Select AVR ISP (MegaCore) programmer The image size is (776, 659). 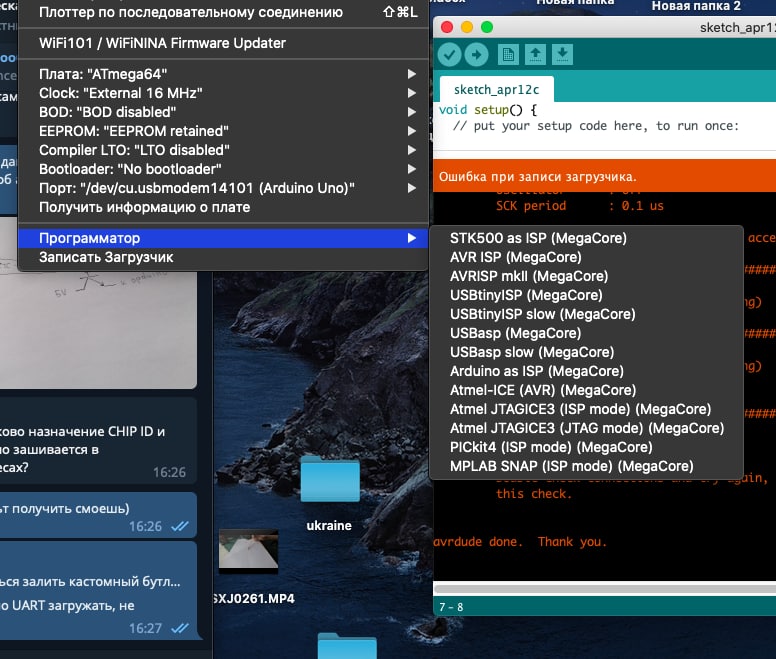click(x=587, y=257)
